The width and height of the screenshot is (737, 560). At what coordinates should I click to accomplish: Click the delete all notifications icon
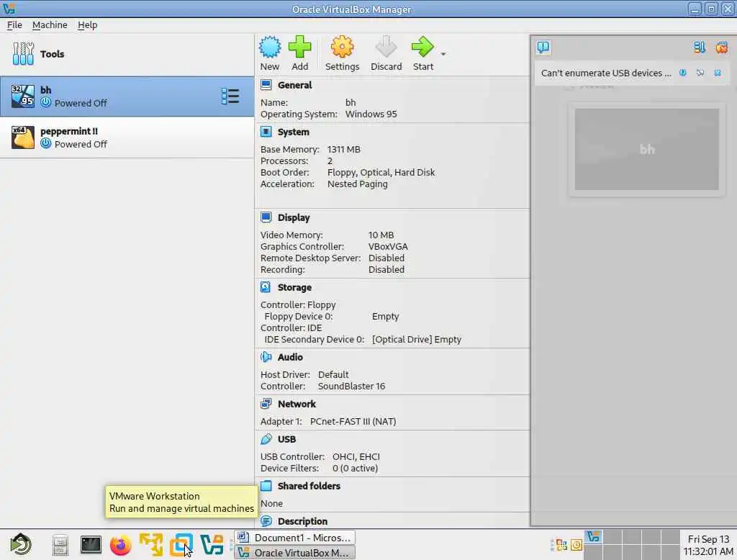[x=721, y=47]
